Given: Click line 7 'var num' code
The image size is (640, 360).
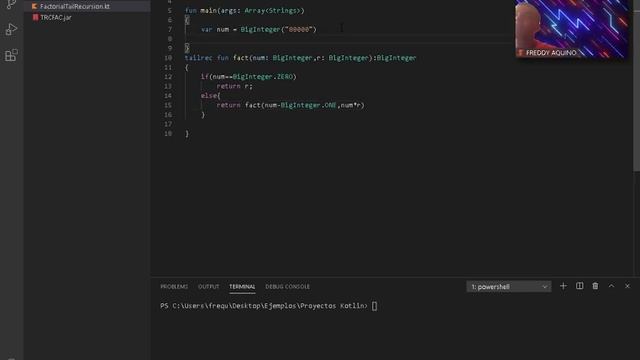Looking at the screenshot, I should click(258, 29).
